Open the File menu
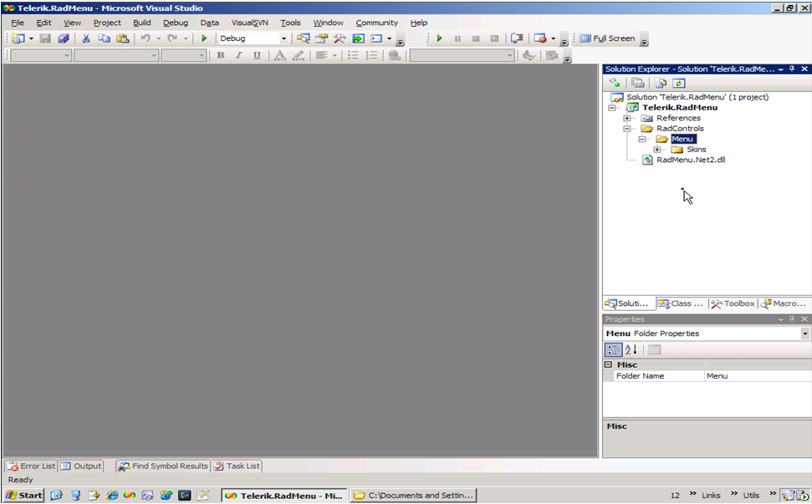Screen dimensions: 812x504 (x=18, y=23)
